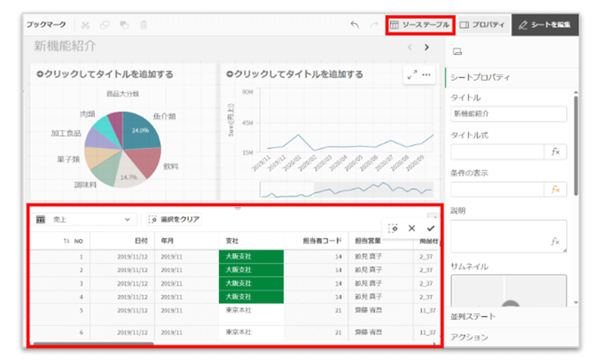Cancel selection with the X icon

pos(412,228)
